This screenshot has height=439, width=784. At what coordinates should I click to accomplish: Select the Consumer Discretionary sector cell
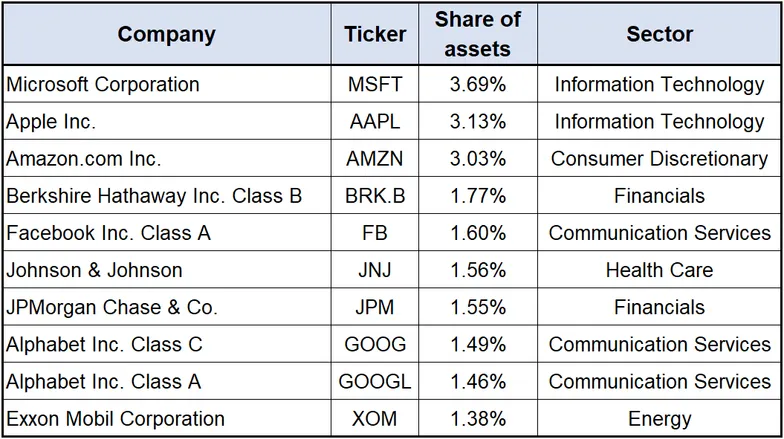tap(659, 159)
